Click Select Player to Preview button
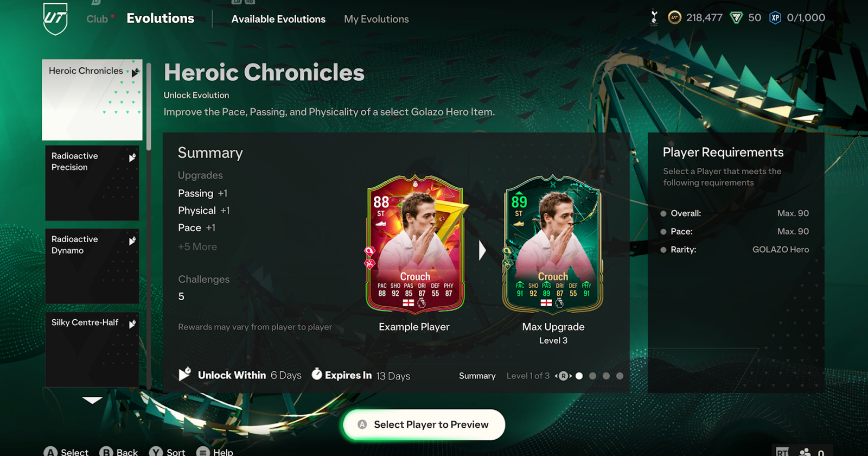868x456 pixels. pyautogui.click(x=424, y=425)
